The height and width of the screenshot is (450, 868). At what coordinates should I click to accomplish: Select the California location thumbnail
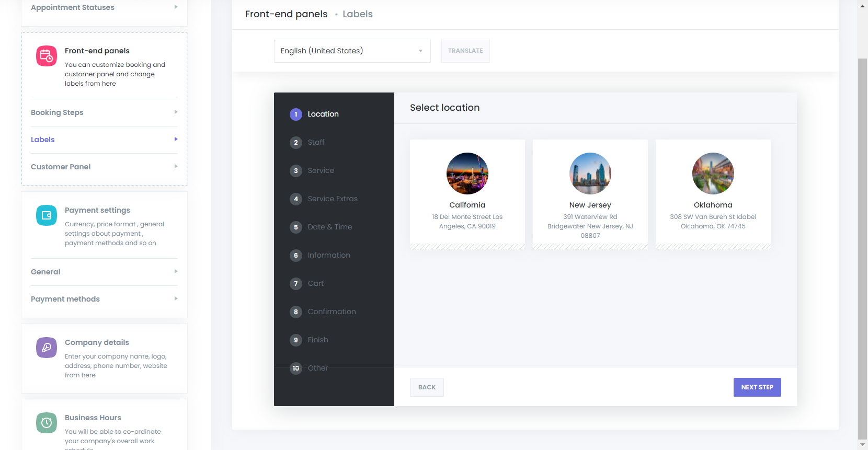pyautogui.click(x=467, y=174)
